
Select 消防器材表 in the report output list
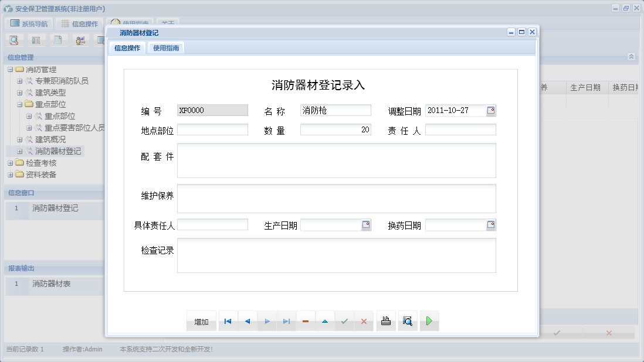[x=52, y=284]
